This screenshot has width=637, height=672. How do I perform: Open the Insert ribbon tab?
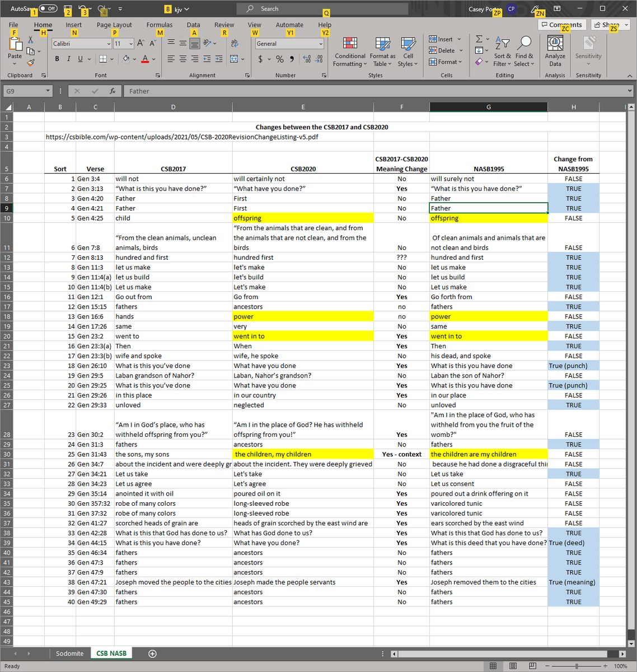pos(73,25)
